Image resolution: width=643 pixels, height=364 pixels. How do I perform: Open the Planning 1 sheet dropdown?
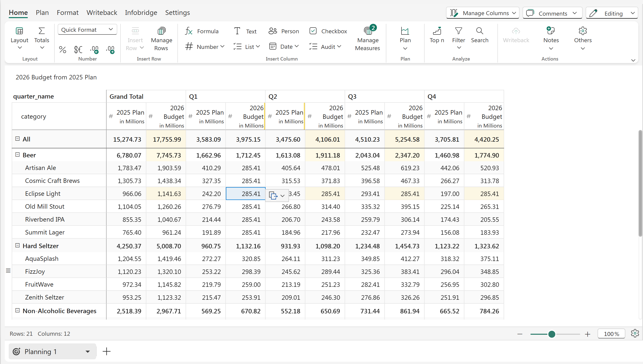pyautogui.click(x=88, y=352)
